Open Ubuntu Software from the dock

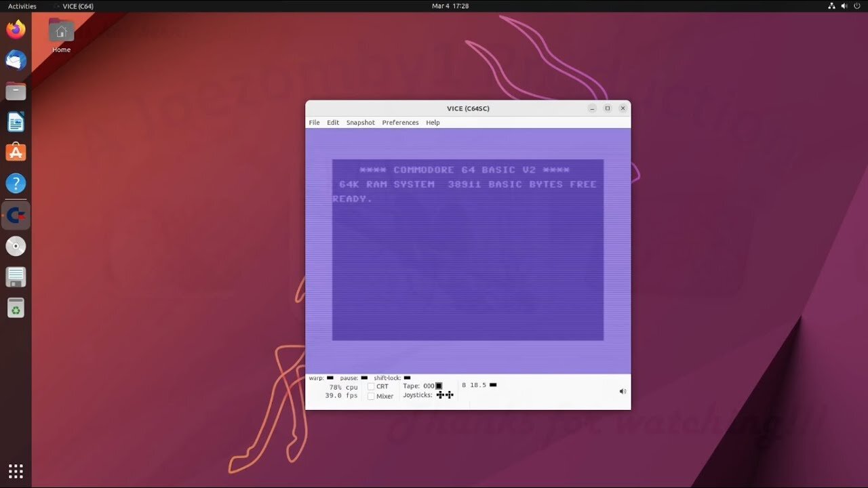16,152
